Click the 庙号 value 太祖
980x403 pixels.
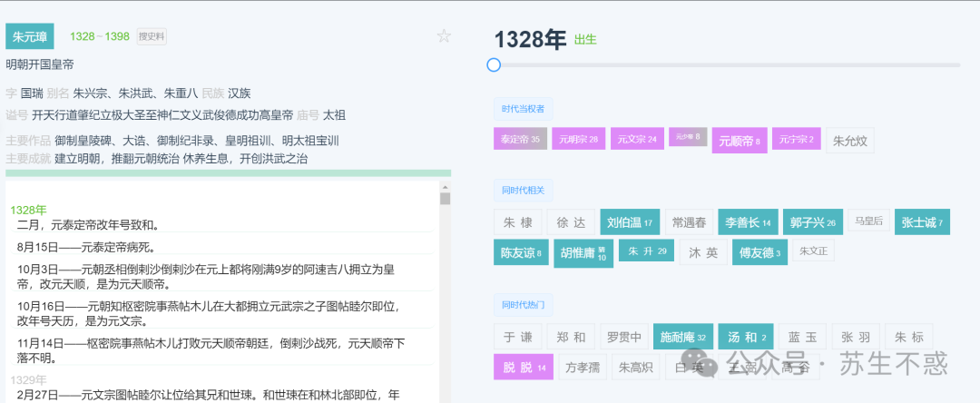coord(334,115)
